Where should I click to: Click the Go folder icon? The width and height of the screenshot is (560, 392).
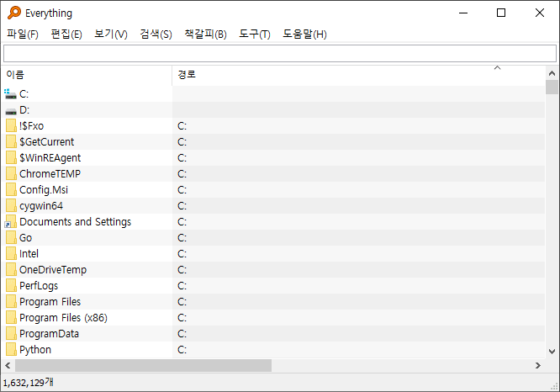(11, 237)
